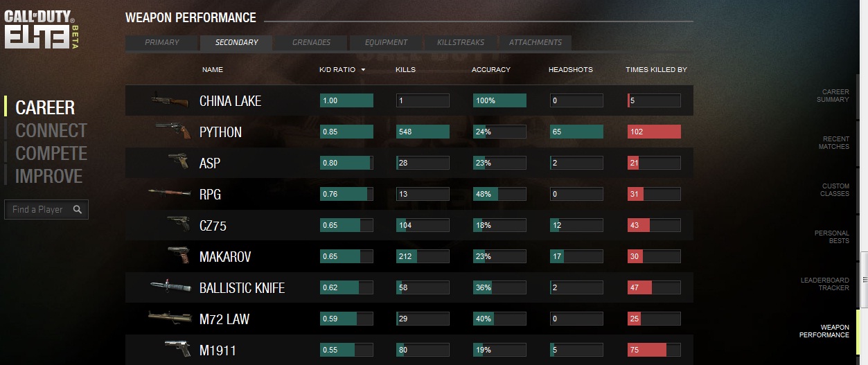Viewport: 868px width, 365px height.
Task: Go to Leaderboard Tracker
Action: (825, 284)
